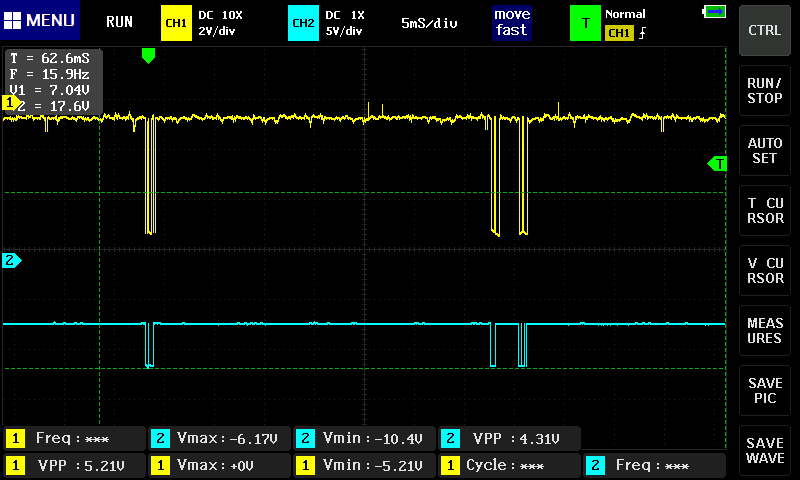Click the green trigger position marker at top

point(148,56)
